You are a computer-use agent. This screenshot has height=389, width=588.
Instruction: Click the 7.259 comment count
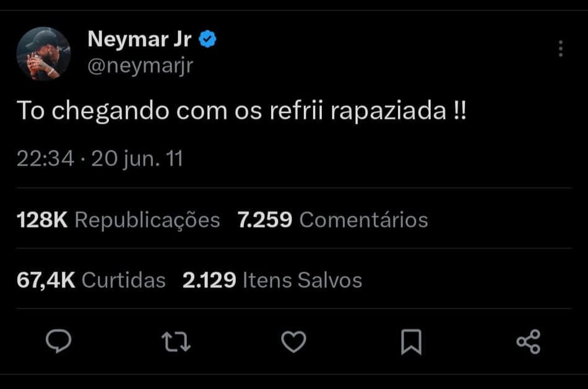point(264,220)
